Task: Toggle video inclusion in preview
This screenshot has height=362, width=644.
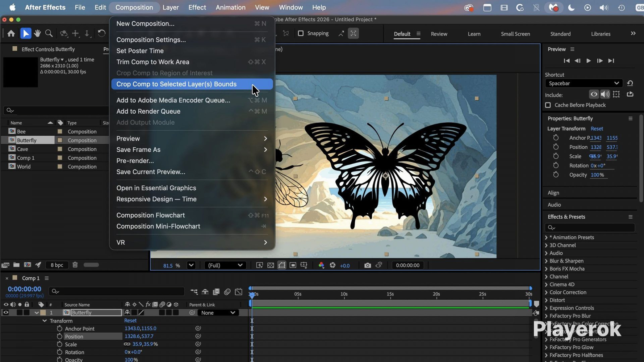Action: (594, 94)
